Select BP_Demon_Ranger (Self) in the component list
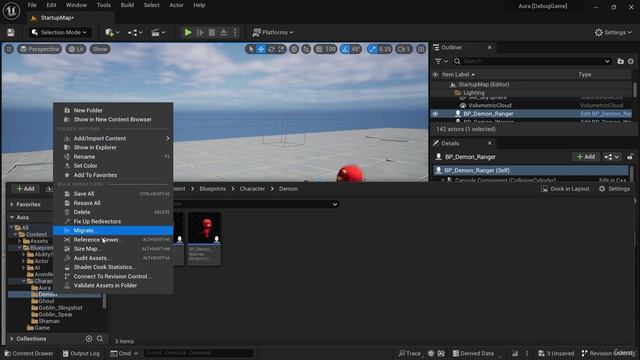This screenshot has height=360, width=640. click(x=531, y=170)
